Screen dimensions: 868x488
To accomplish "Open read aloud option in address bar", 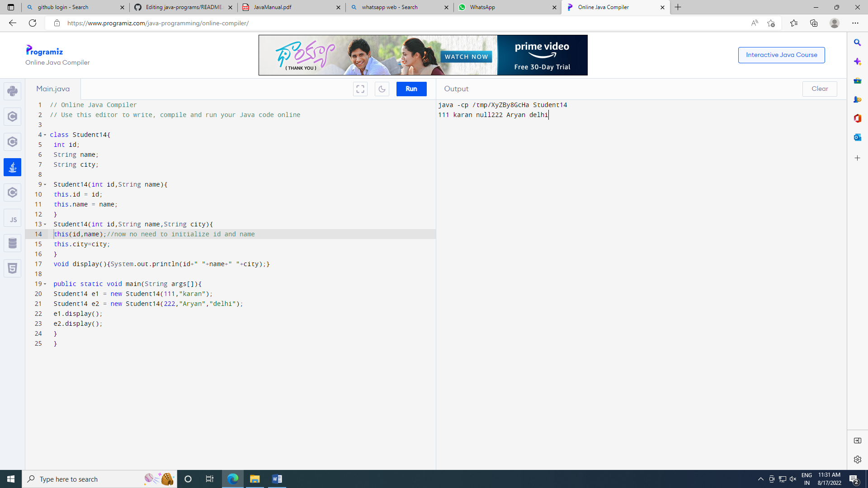I will click(755, 23).
